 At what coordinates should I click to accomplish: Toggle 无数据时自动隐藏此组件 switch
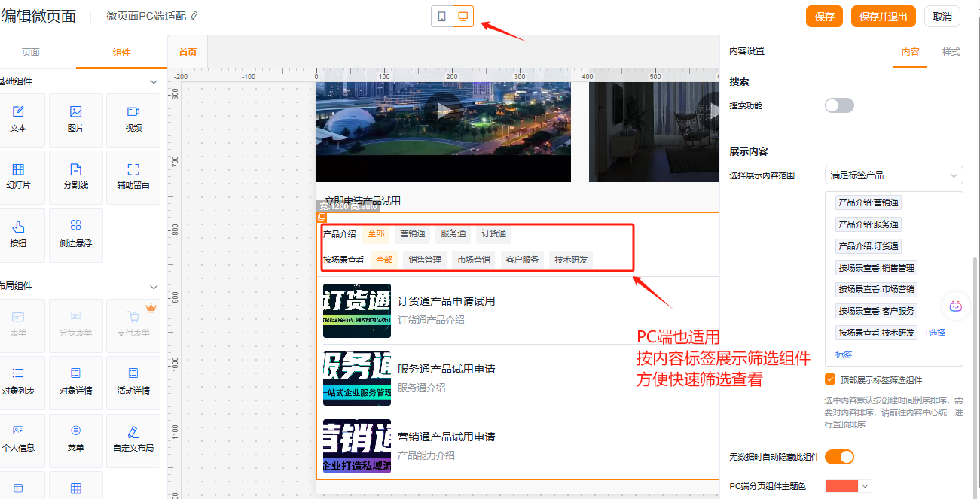point(839,457)
